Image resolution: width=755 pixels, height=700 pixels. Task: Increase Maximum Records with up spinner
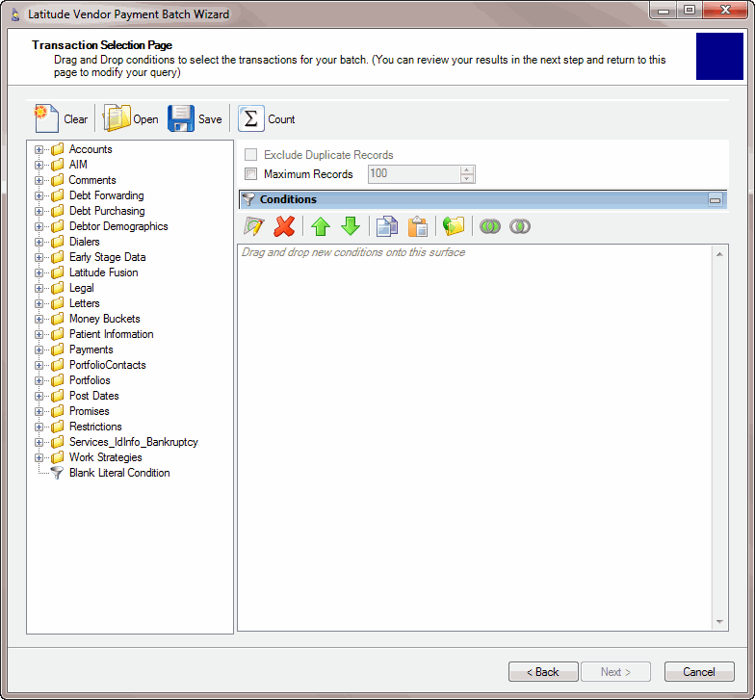[x=466, y=169]
